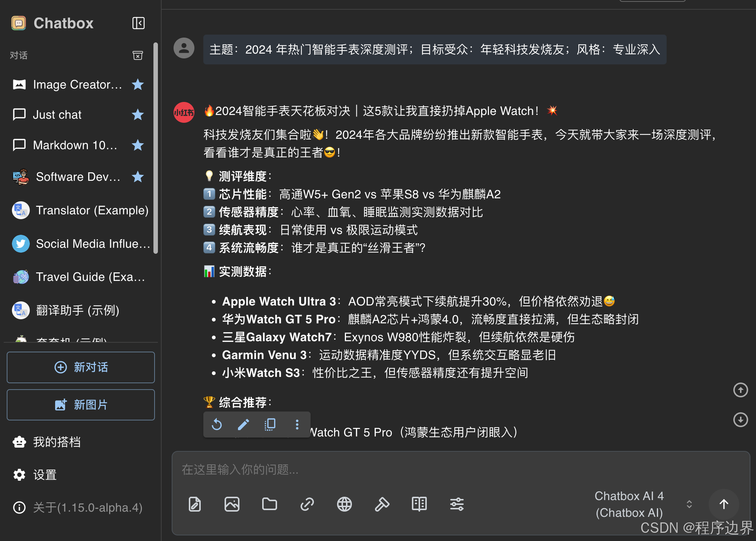Click the '实测数据' heading text

243,272
